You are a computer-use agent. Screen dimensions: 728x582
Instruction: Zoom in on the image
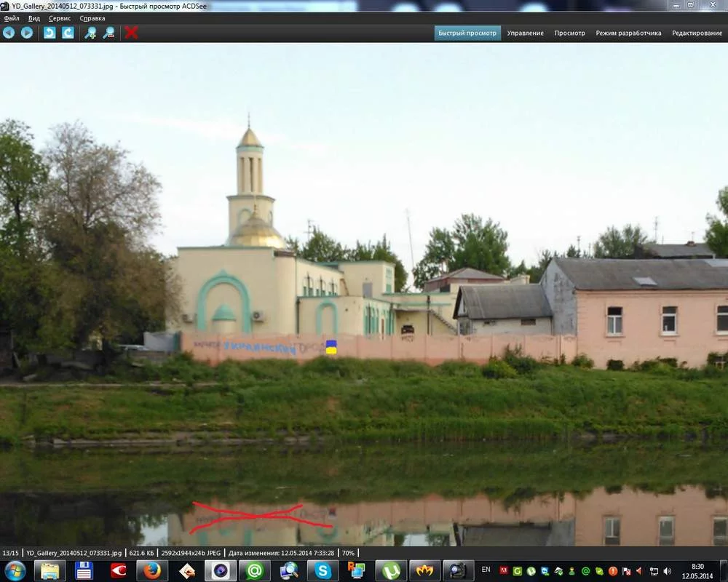click(x=90, y=33)
